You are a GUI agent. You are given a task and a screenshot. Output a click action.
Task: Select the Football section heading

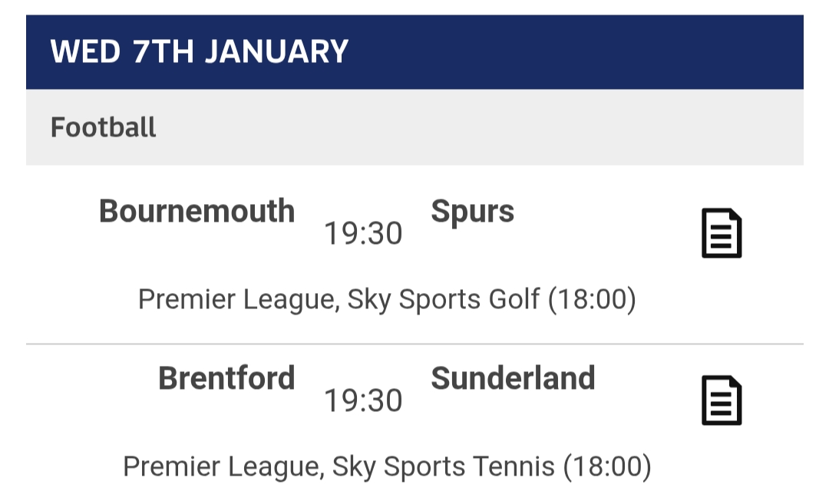point(104,127)
